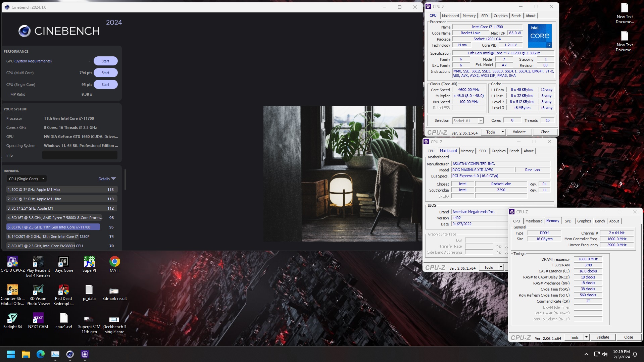Viewport: 644px width, 362px height.
Task: Click Validate in Memory CPU-Z window
Action: (x=603, y=338)
